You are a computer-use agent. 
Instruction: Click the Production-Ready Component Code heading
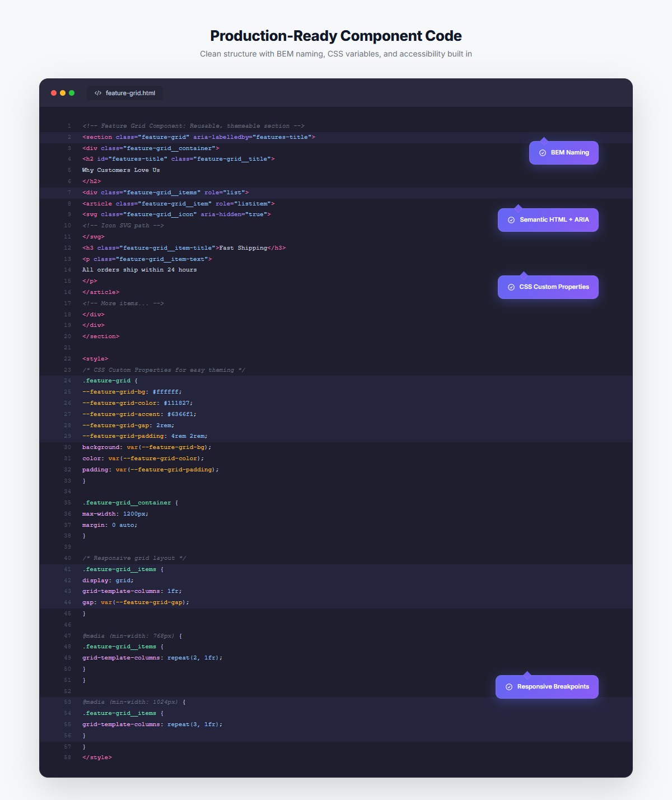335,35
